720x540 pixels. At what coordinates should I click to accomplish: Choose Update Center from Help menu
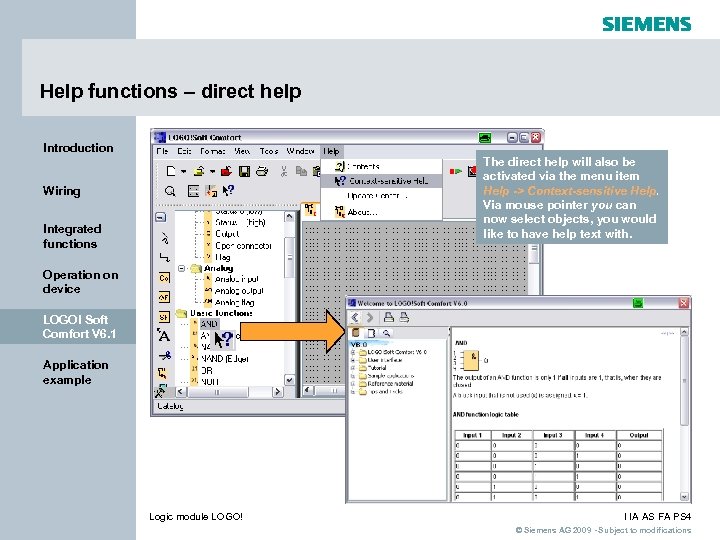click(x=381, y=196)
